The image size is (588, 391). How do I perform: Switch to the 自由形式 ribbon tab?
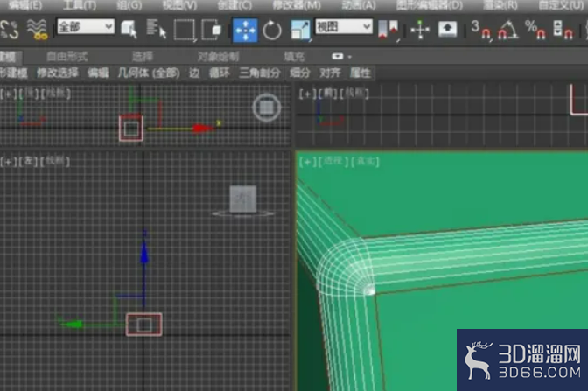[67, 57]
